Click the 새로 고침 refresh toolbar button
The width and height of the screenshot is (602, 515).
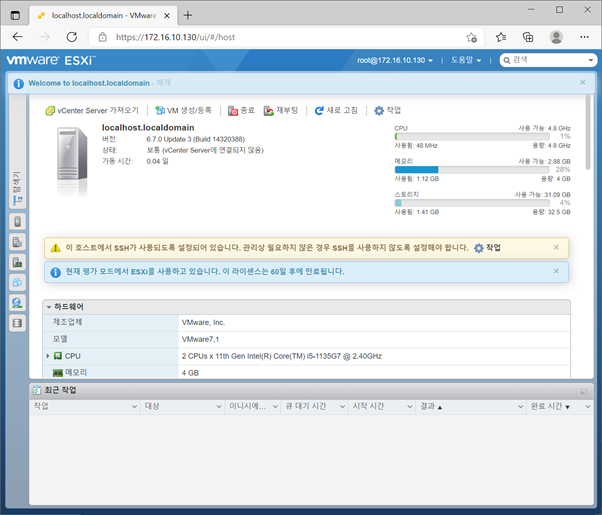tap(336, 111)
